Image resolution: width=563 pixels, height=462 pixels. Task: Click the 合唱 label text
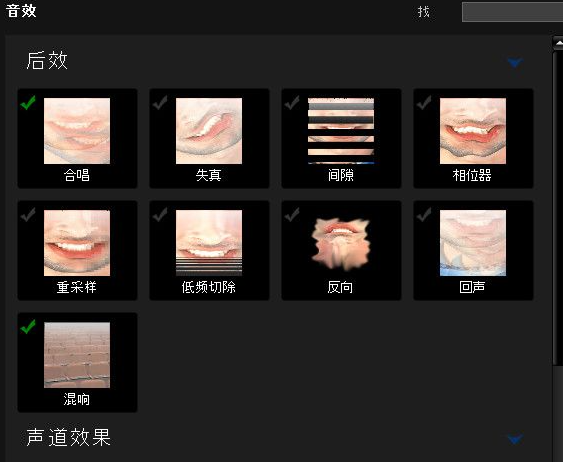(76, 175)
